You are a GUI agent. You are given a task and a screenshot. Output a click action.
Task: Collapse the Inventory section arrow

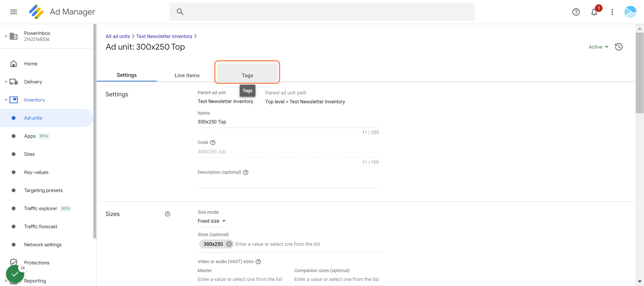pyautogui.click(x=6, y=100)
